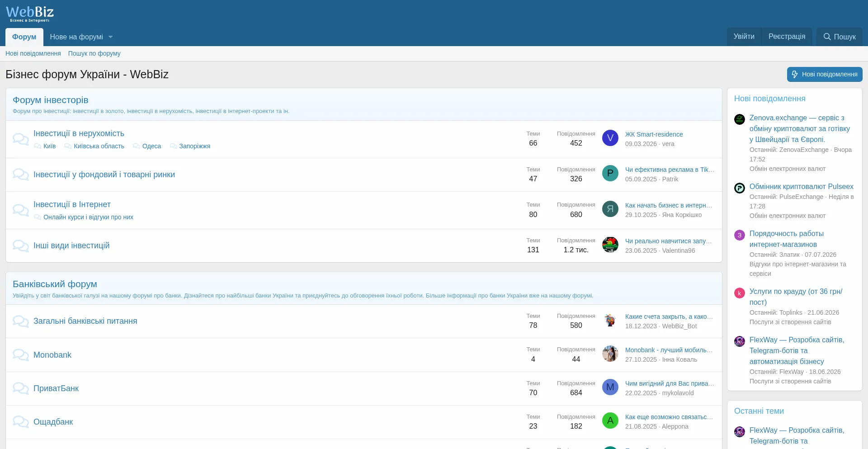Viewport: 868px width, 449px height.
Task: Click forum icon beside Загальні банківські питання
Action: 21,321
